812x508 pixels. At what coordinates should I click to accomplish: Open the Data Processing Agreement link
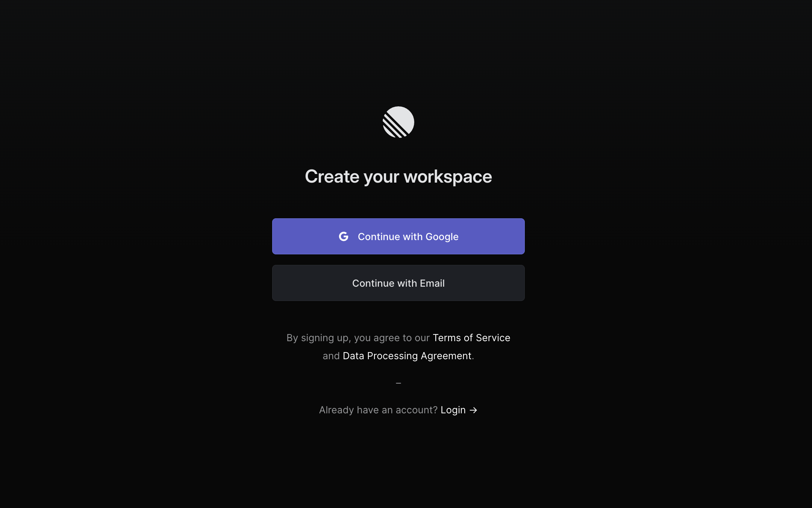tap(407, 356)
